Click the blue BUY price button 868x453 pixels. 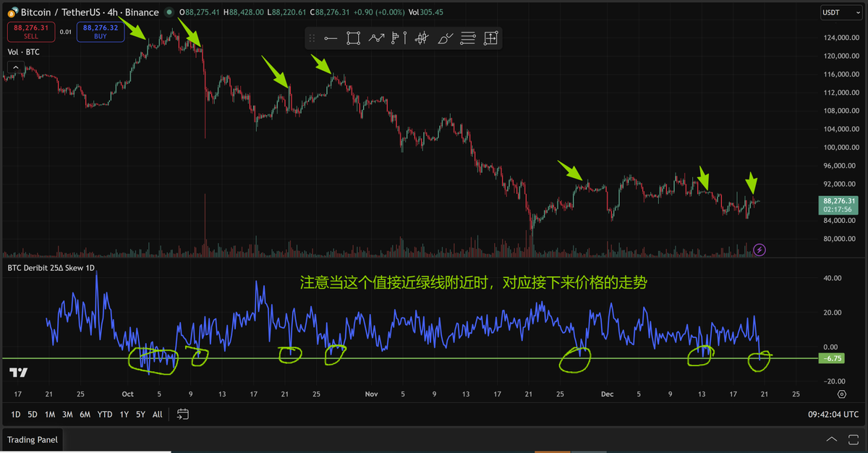95,32
